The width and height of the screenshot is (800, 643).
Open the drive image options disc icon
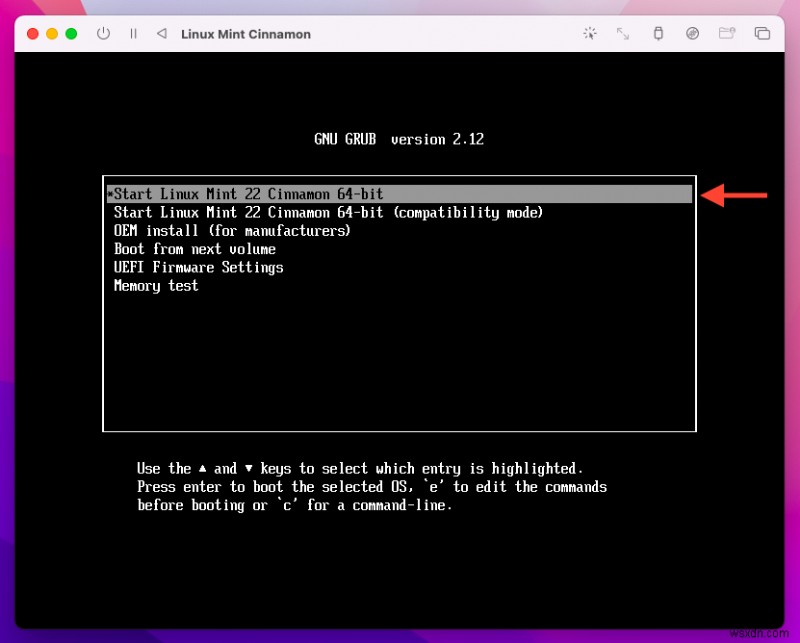click(x=692, y=34)
